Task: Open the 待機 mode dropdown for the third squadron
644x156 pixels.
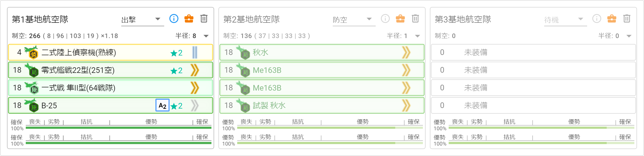Action: coord(565,19)
